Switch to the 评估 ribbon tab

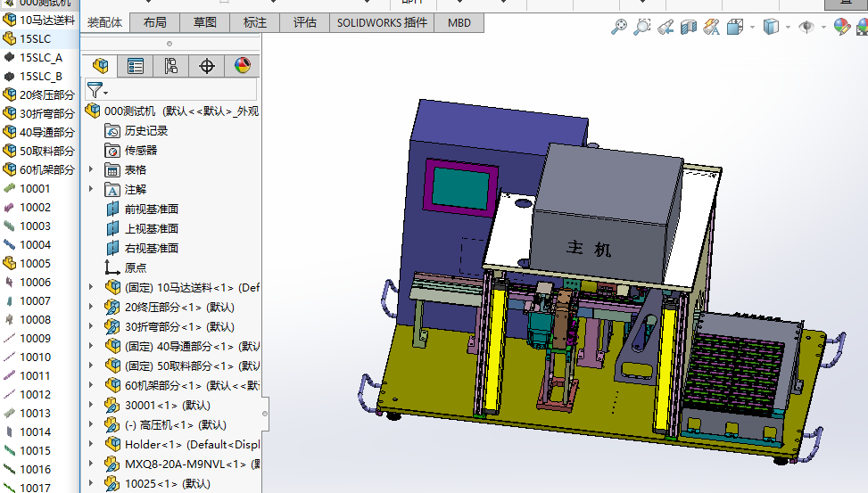pos(305,22)
